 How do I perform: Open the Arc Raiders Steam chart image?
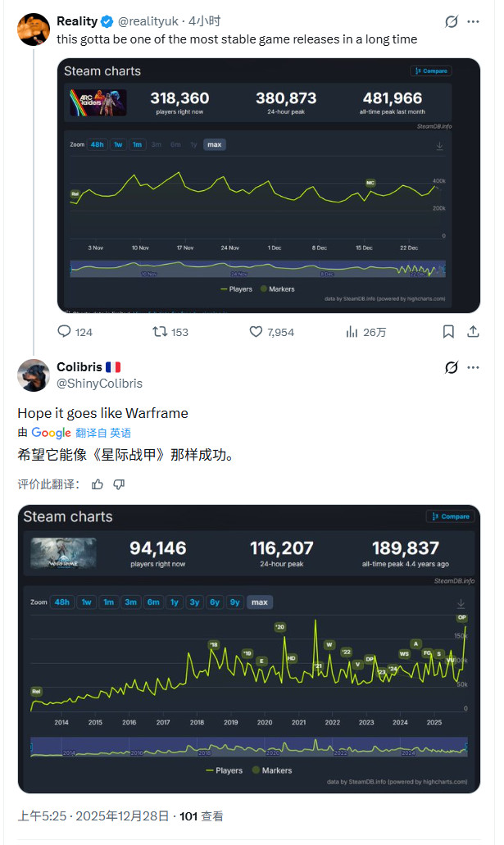(x=268, y=184)
